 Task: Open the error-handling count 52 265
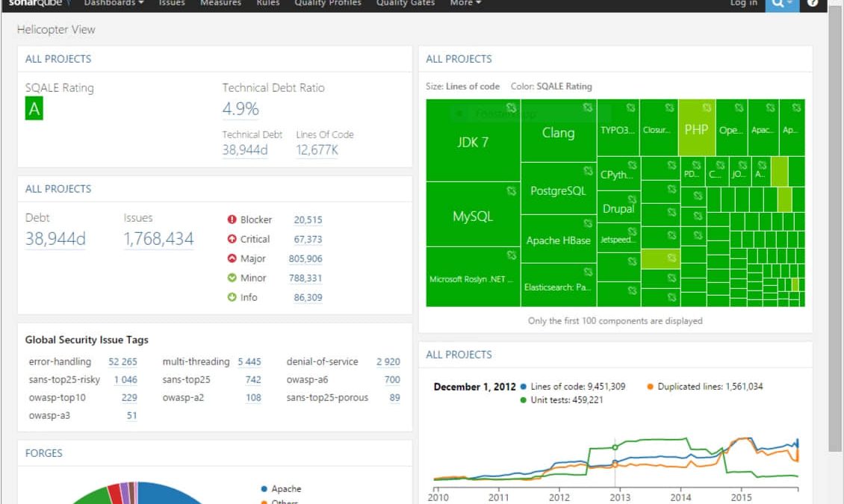(x=122, y=362)
